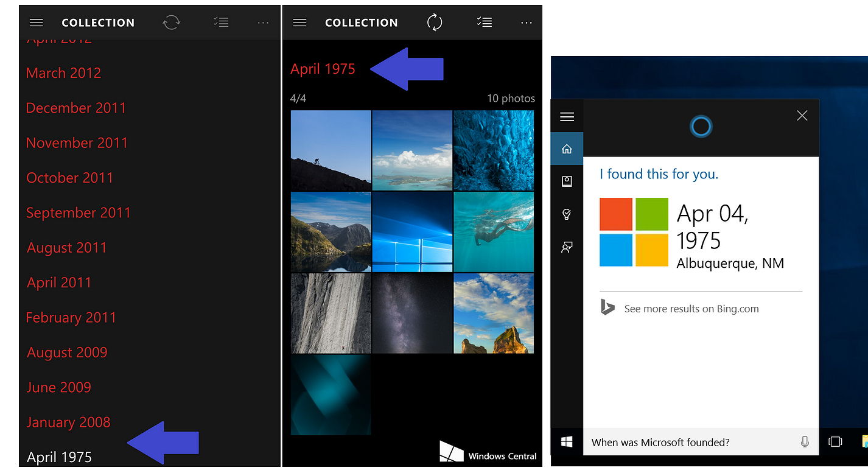Click the Bing logo icon

(x=607, y=307)
